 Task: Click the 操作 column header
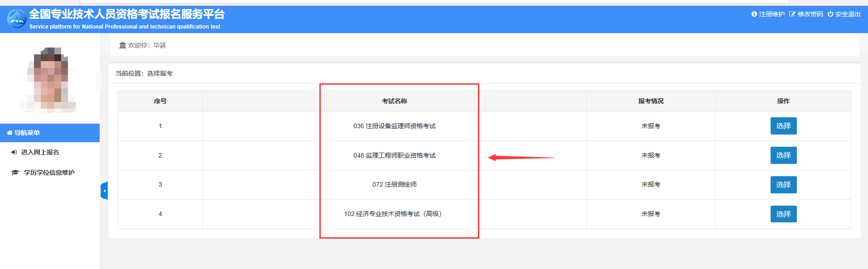point(783,101)
